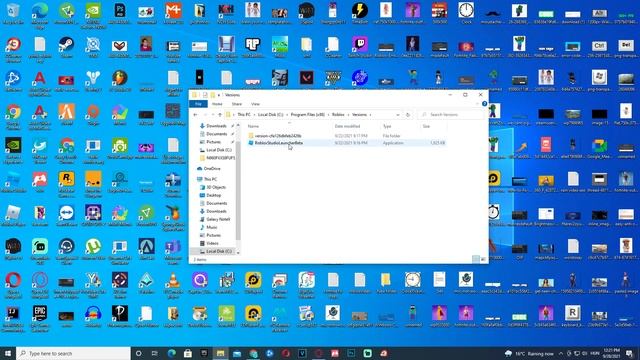Click the taskbar search box
640x360 pixels.
pyautogui.click(x=73, y=353)
